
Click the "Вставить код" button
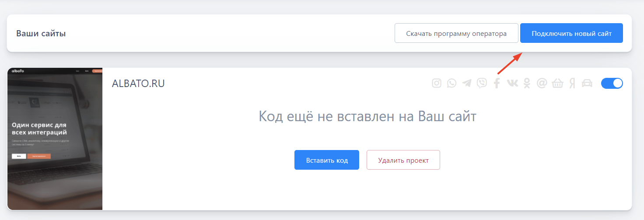(327, 160)
